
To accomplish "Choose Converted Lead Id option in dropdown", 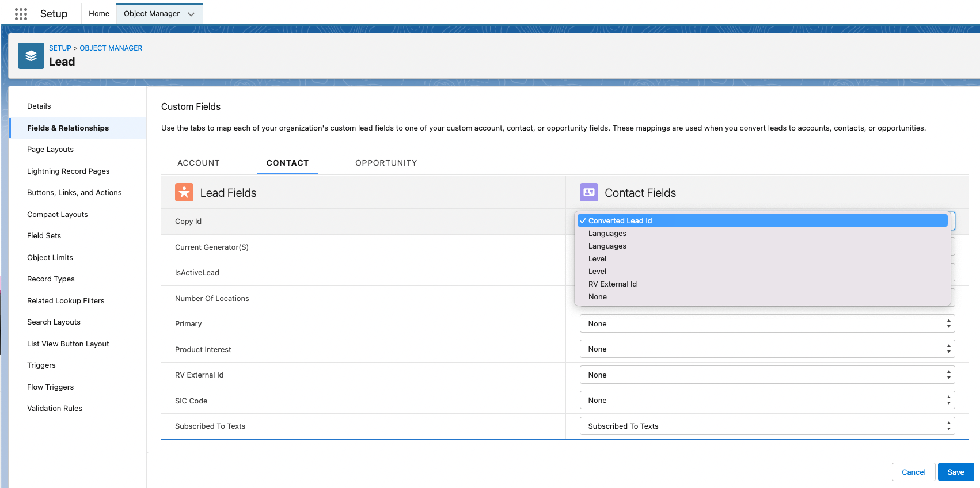I will [762, 220].
